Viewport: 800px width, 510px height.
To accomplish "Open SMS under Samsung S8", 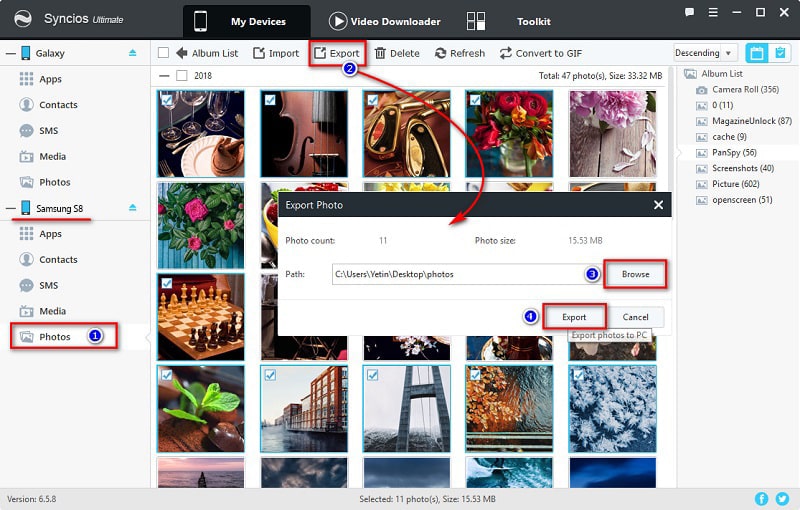I will coord(48,285).
